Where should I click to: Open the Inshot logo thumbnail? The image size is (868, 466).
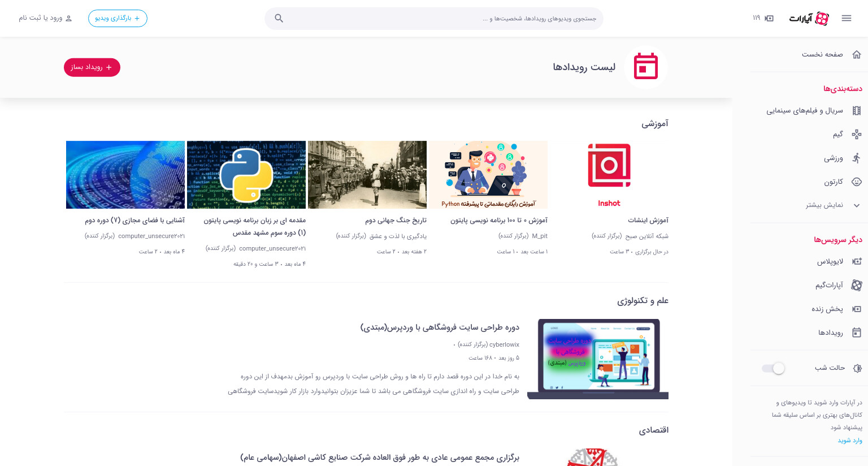click(x=609, y=175)
